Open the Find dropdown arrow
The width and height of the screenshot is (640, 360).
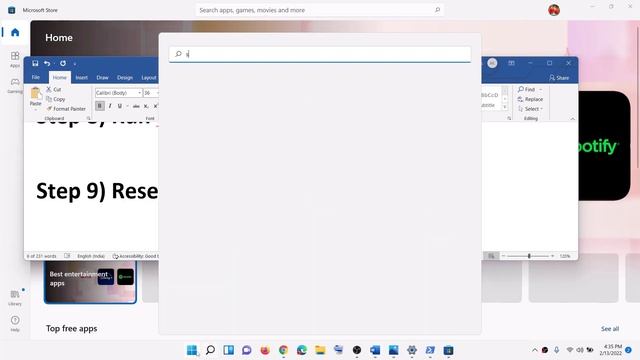click(x=541, y=89)
